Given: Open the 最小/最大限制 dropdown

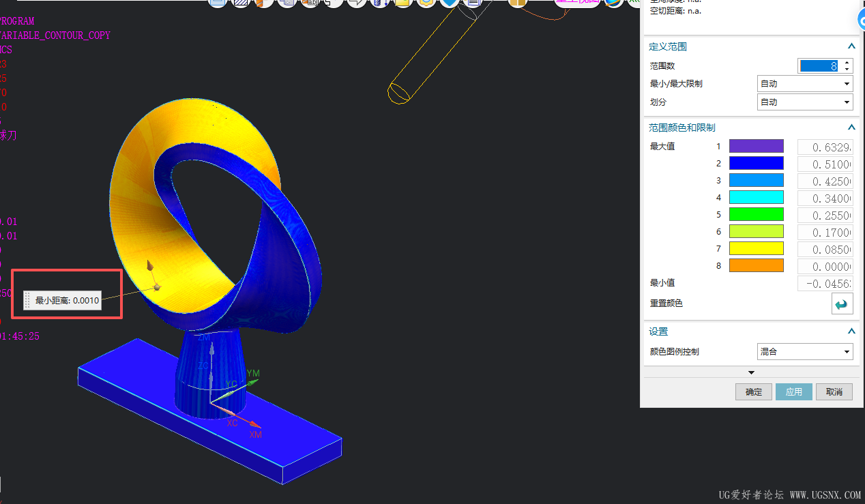Looking at the screenshot, I should coord(805,84).
